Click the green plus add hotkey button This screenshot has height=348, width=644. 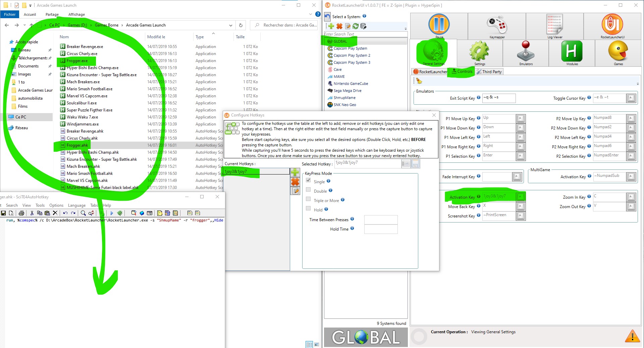pyautogui.click(x=295, y=172)
